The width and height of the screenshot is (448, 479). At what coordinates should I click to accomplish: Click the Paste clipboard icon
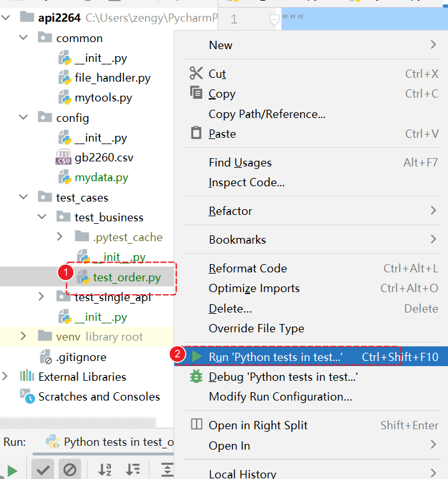pyautogui.click(x=196, y=133)
